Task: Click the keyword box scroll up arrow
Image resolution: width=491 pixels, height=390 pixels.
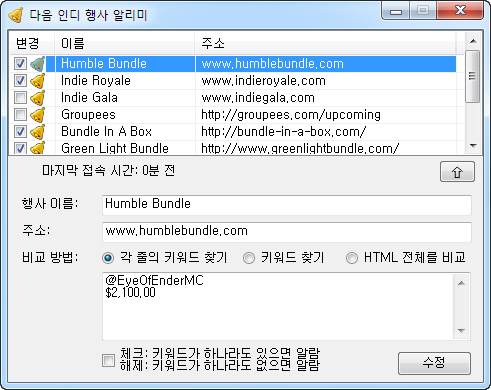Action: point(461,283)
